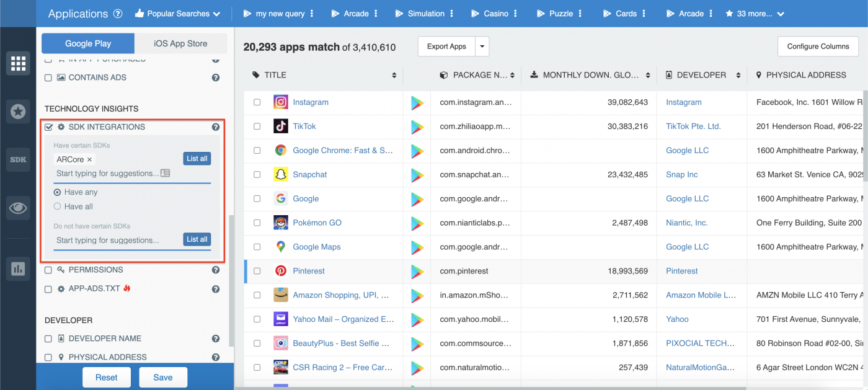
Task: Click the eye icon in the left sidebar
Action: click(x=18, y=207)
